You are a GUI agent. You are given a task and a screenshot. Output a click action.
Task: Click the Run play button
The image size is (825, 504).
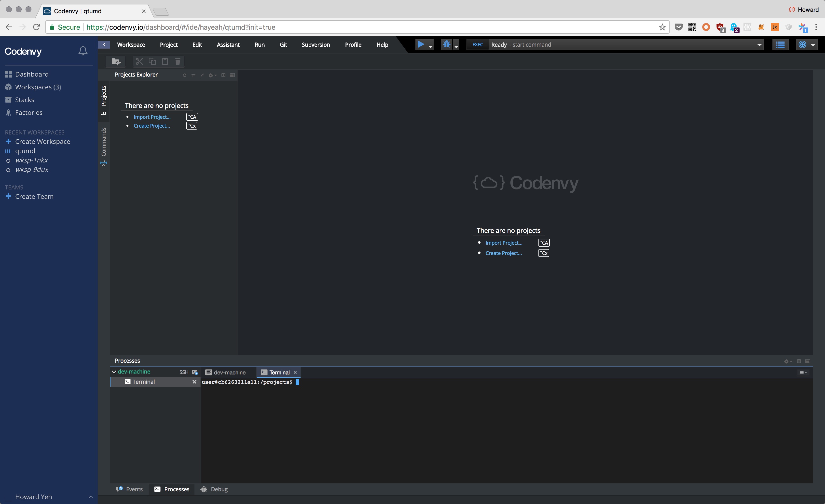click(x=421, y=44)
